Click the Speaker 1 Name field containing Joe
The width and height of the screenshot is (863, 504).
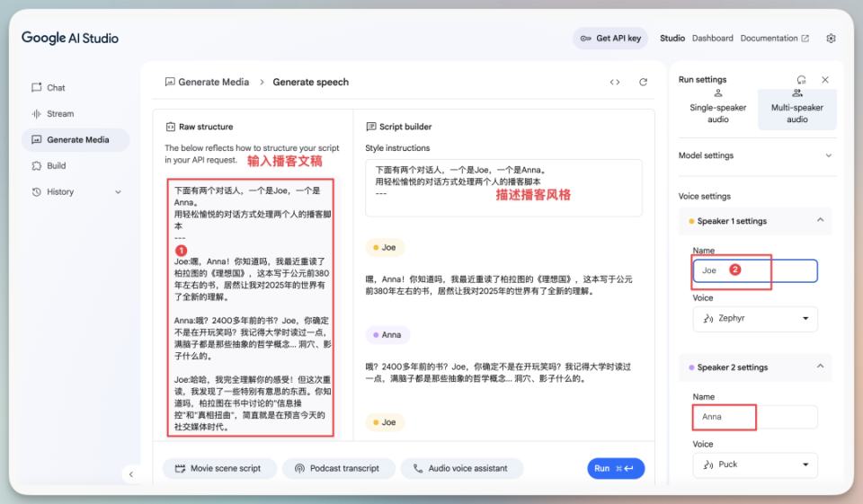[x=755, y=270]
